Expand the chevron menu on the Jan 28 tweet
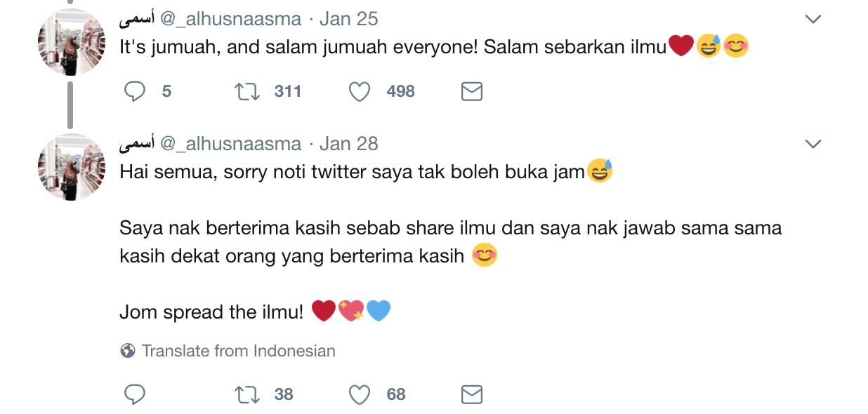 (813, 143)
